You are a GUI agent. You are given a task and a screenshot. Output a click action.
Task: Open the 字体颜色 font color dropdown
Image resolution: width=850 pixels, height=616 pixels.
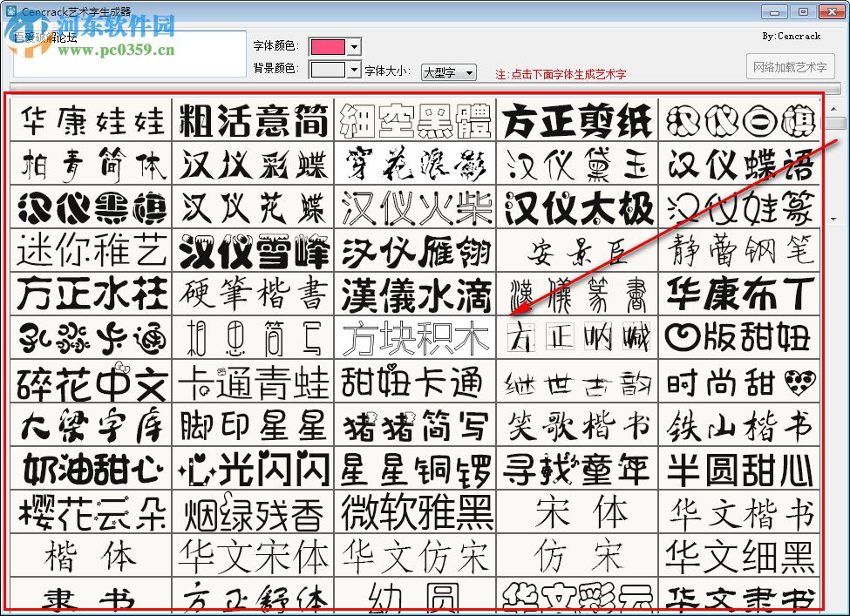tap(352, 45)
